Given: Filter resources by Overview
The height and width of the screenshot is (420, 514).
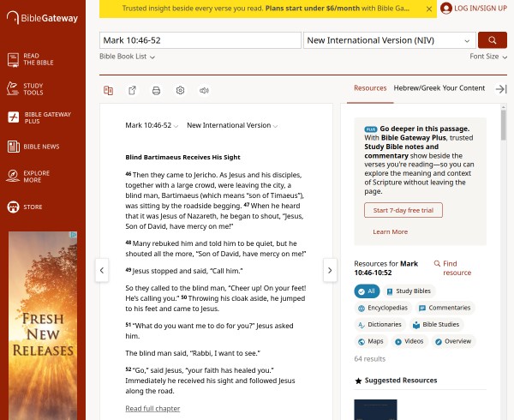Looking at the screenshot, I should [x=453, y=341].
